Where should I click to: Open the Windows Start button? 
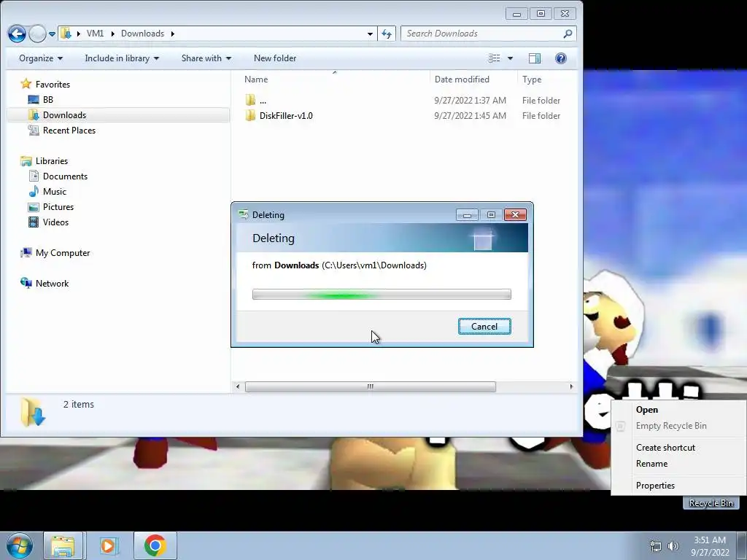coord(19,545)
